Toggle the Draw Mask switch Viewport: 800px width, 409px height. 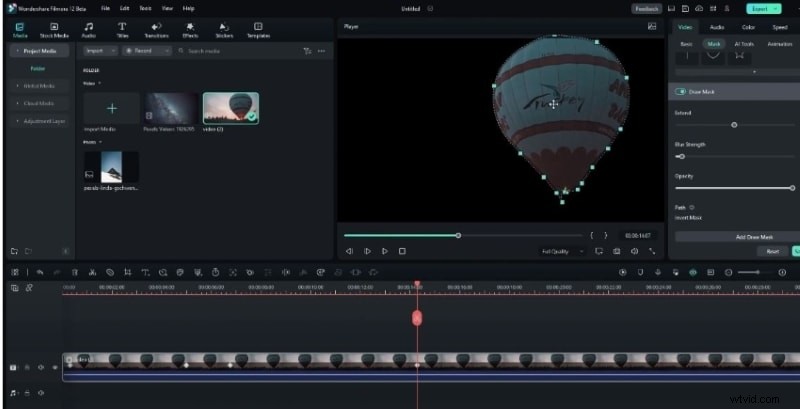tap(680, 92)
